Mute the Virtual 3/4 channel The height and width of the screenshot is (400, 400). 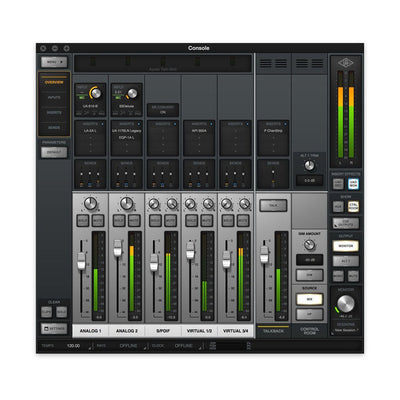(x=243, y=221)
